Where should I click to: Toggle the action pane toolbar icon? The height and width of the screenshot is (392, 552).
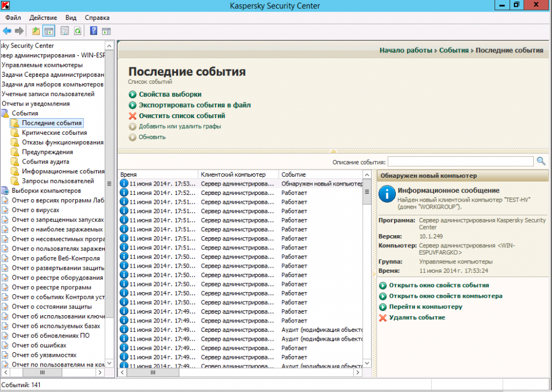tap(107, 31)
